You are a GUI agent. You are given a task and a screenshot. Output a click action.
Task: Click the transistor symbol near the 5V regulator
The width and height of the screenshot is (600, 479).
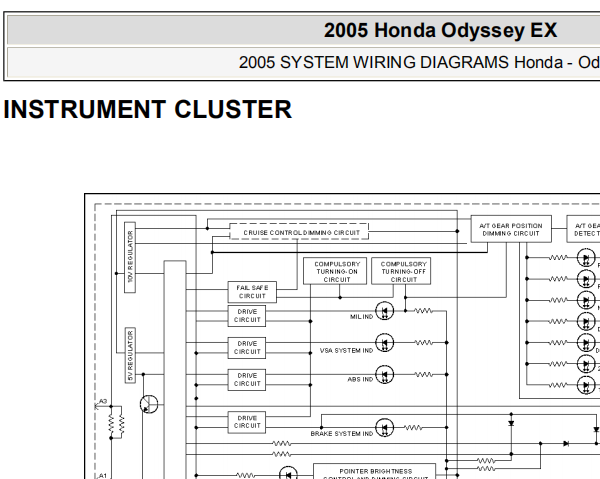[x=149, y=404]
